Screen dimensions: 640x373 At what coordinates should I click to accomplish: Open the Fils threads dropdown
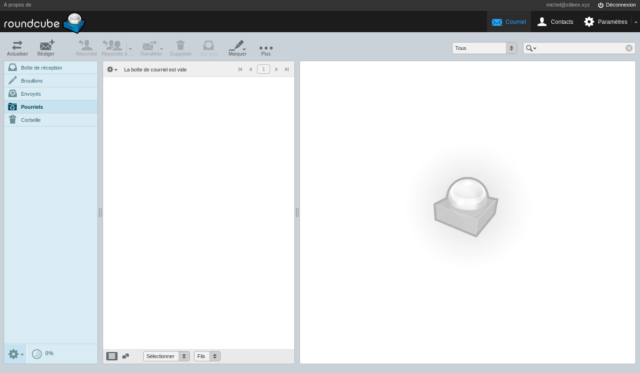(x=207, y=356)
